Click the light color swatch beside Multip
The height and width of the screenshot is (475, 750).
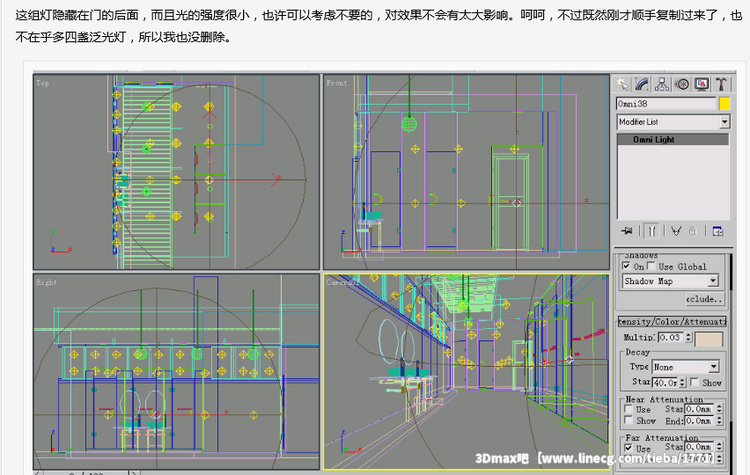(708, 338)
